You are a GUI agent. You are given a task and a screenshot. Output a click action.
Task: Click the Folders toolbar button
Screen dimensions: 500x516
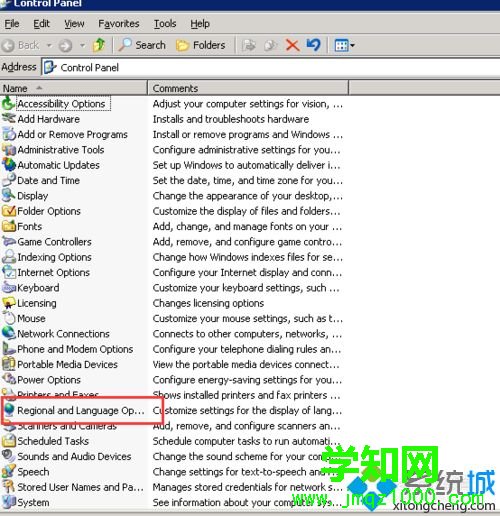click(201, 45)
